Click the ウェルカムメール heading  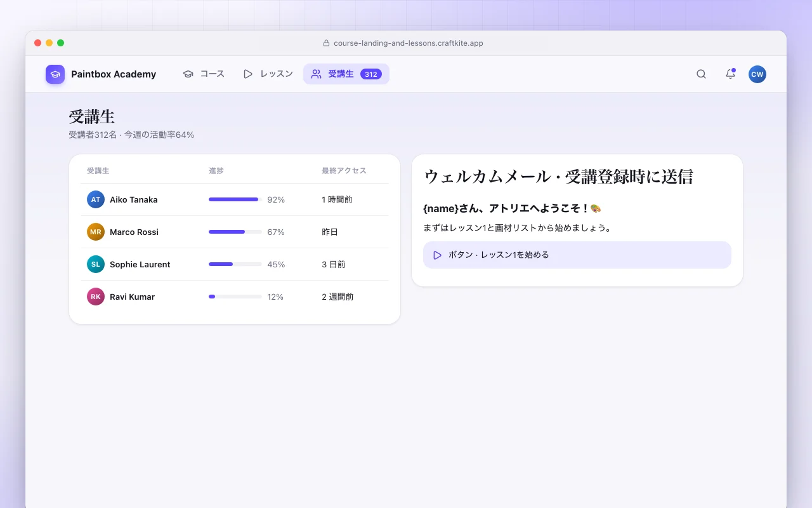(558, 177)
